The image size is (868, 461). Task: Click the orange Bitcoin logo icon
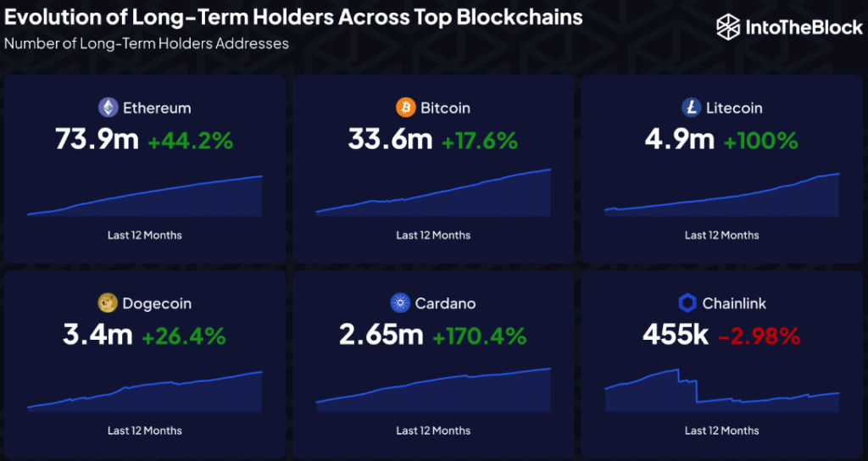(407, 108)
